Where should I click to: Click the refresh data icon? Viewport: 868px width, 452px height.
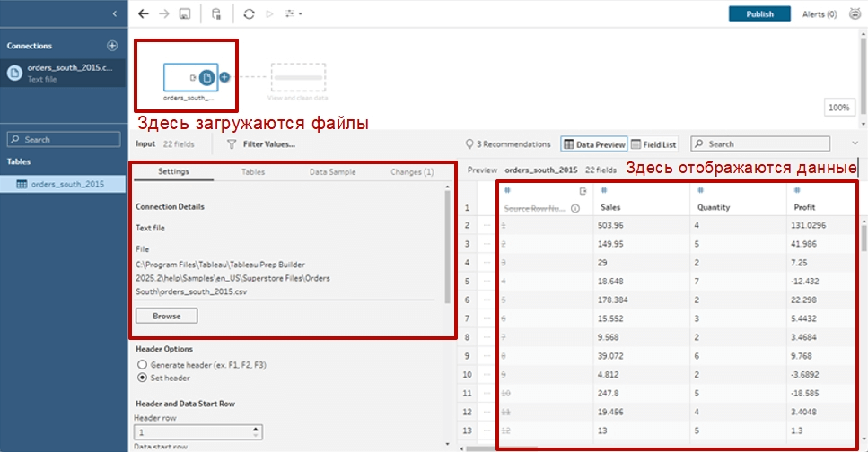249,14
